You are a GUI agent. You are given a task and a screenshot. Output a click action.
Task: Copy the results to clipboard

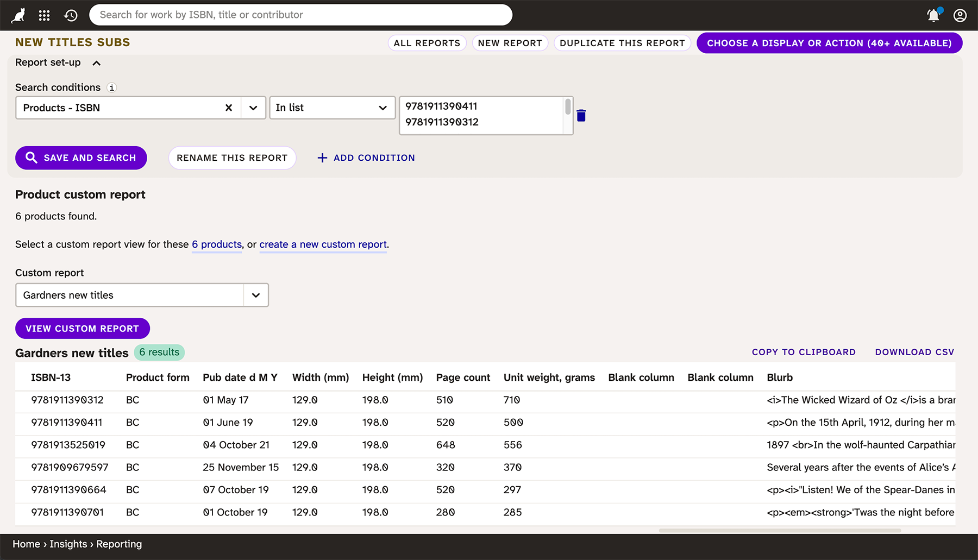point(804,352)
